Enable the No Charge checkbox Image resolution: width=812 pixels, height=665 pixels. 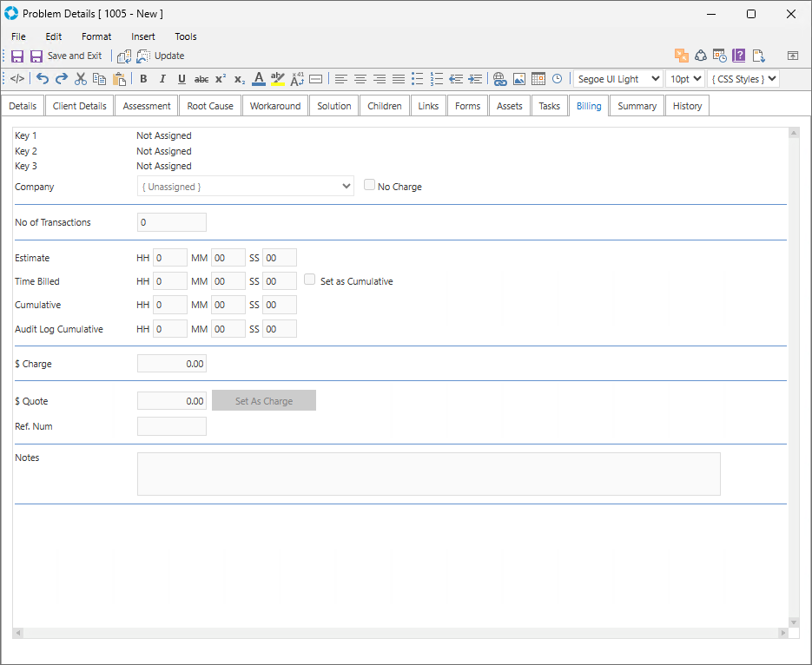tap(370, 185)
